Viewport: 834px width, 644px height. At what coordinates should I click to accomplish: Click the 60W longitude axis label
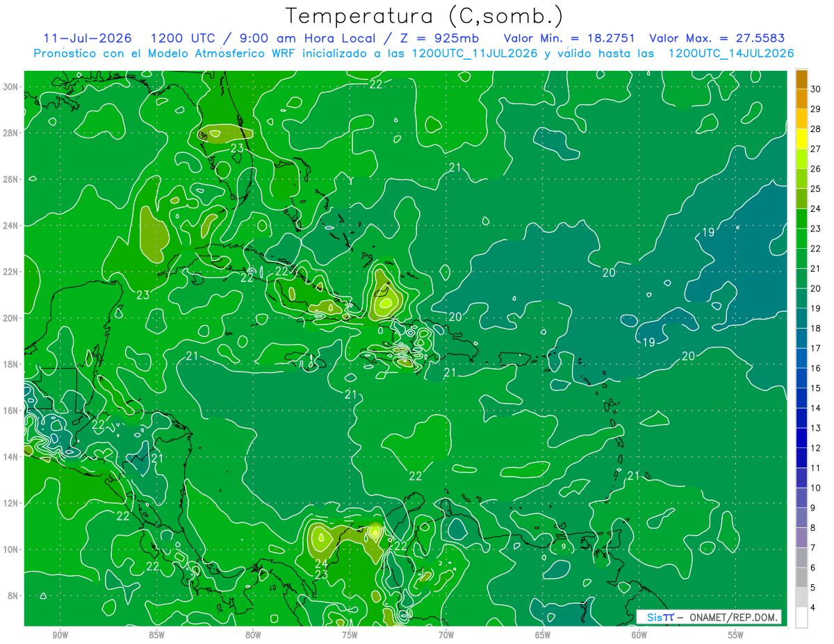(639, 635)
